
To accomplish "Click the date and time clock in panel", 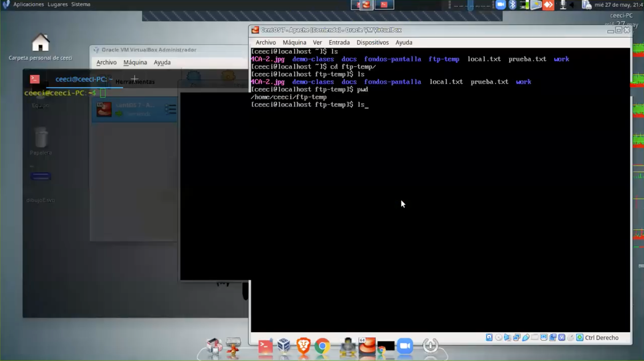I will coord(618,5).
